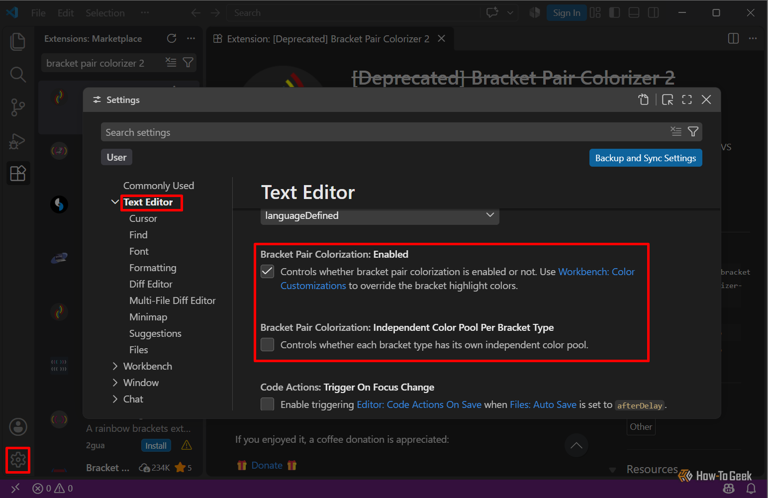This screenshot has height=498, width=768.
Task: Select Cursor under Text Editor
Action: 143,218
